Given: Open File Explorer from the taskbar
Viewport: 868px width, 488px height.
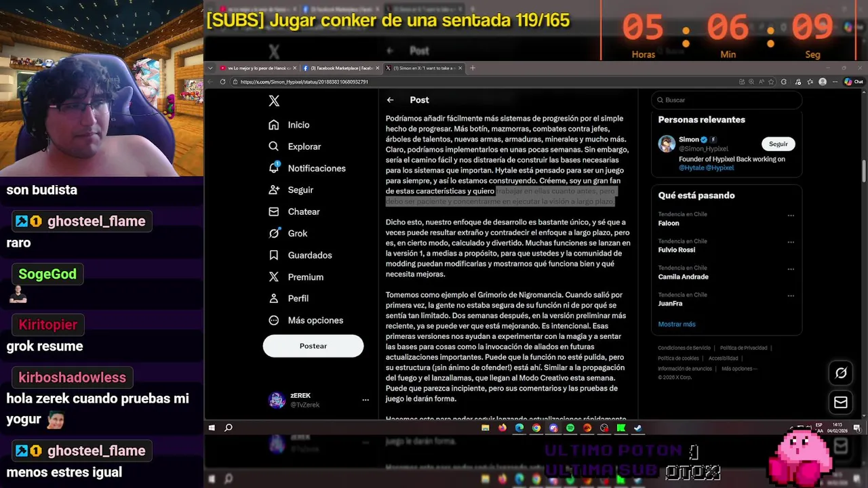Looking at the screenshot, I should click(485, 428).
